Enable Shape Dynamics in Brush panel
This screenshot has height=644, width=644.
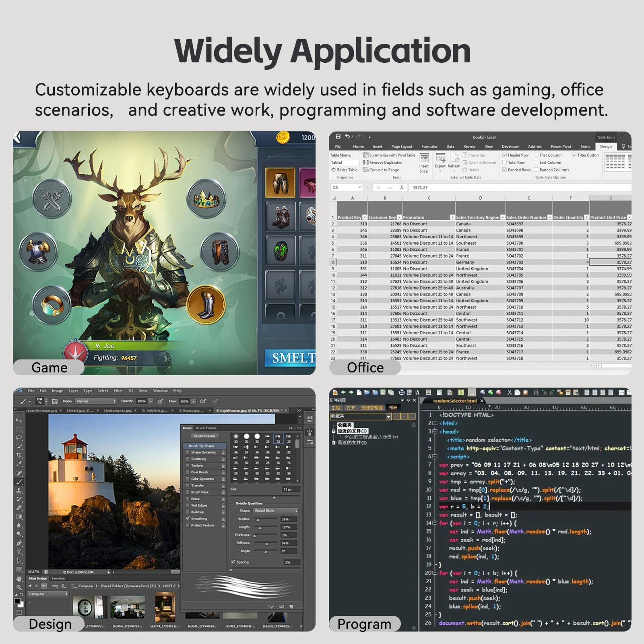click(x=188, y=452)
